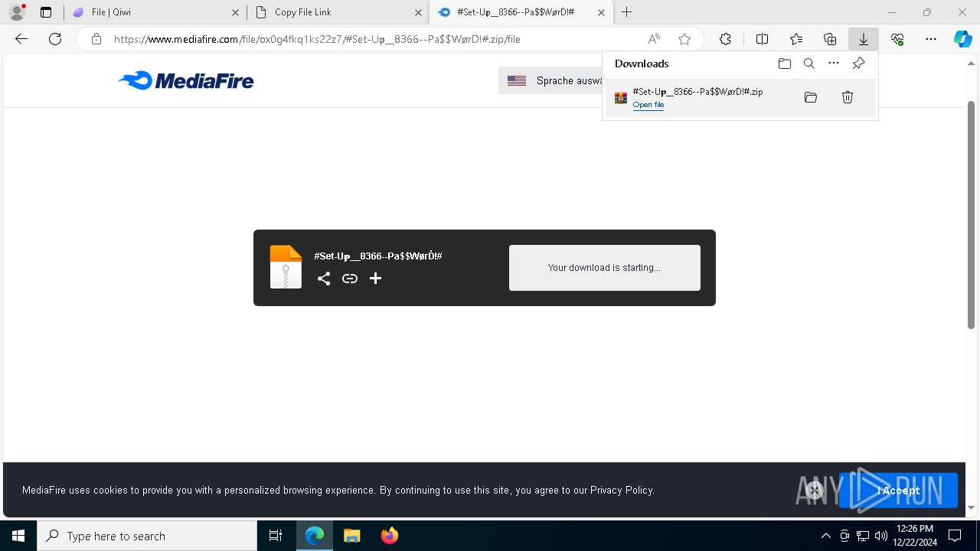Open the taskbar clock and date
Screen dimensions: 980x551
[x=915, y=536]
